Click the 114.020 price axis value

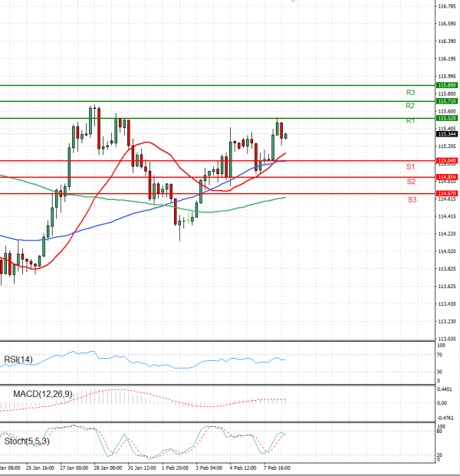coord(447,251)
